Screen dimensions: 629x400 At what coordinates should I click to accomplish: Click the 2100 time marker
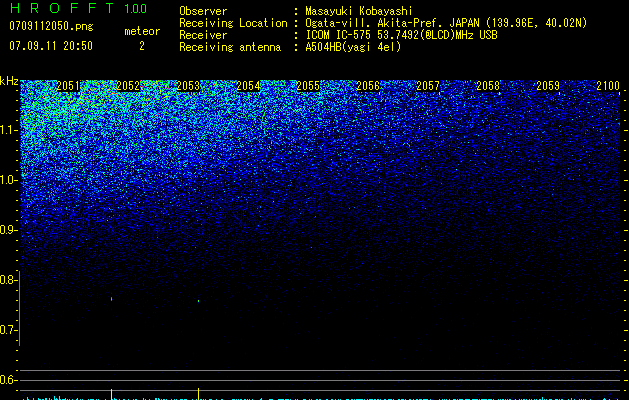click(608, 86)
